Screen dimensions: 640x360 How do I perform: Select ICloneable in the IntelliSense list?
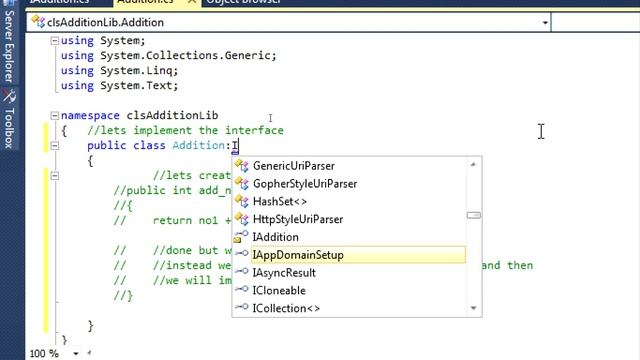pos(279,291)
